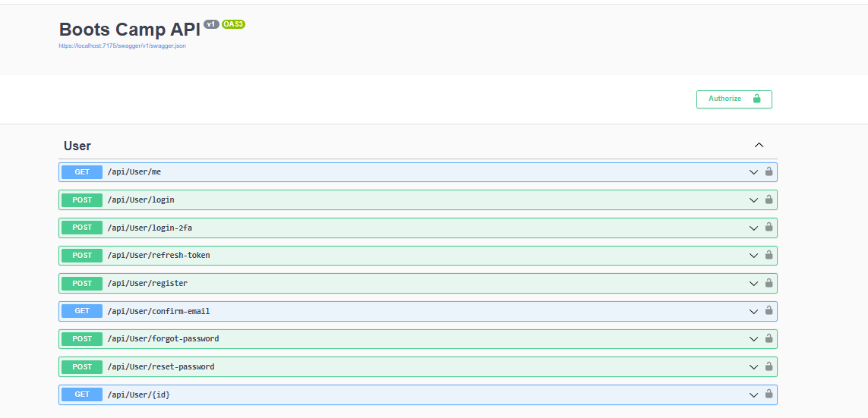The width and height of the screenshot is (868, 418).
Task: Click the lock icon for /api/User/forgot-password
Action: 769,339
